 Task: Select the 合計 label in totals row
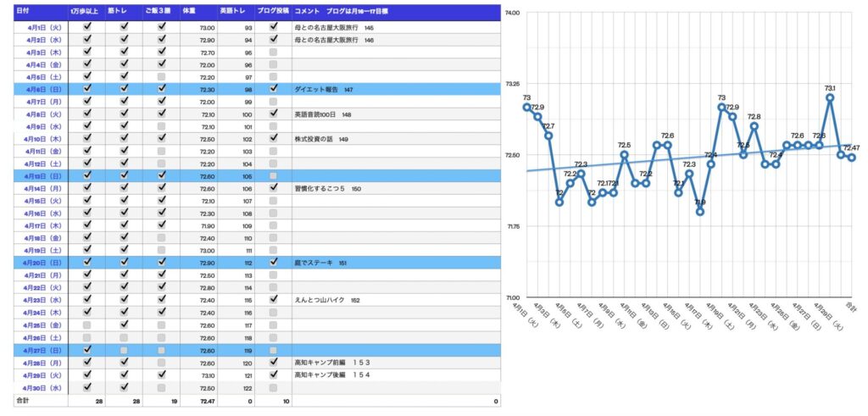pos(41,401)
